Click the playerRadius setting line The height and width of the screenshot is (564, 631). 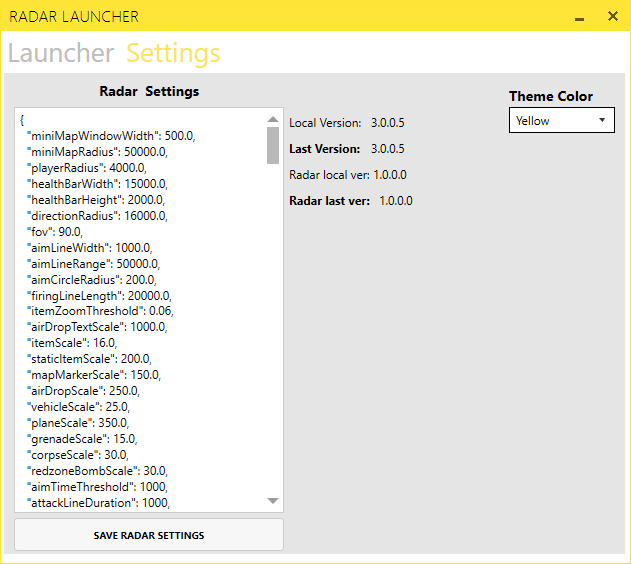tap(86, 168)
